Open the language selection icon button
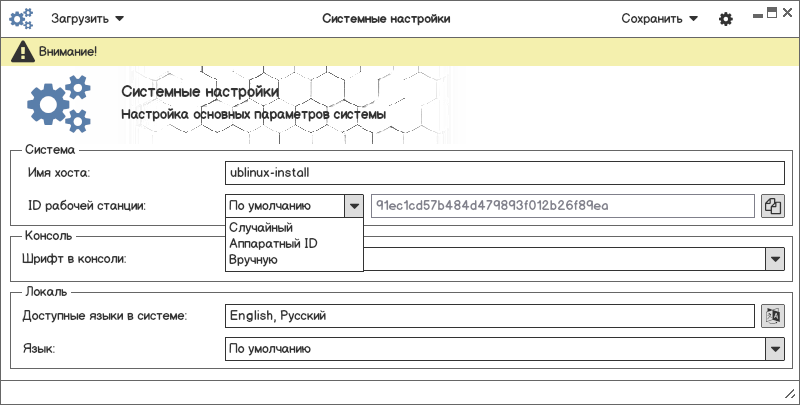 [x=772, y=316]
